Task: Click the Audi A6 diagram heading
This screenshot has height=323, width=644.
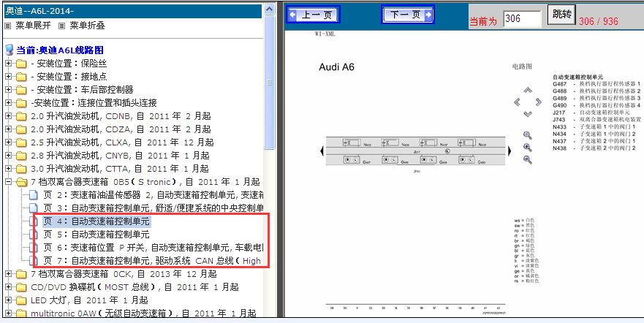Action: 336,67
